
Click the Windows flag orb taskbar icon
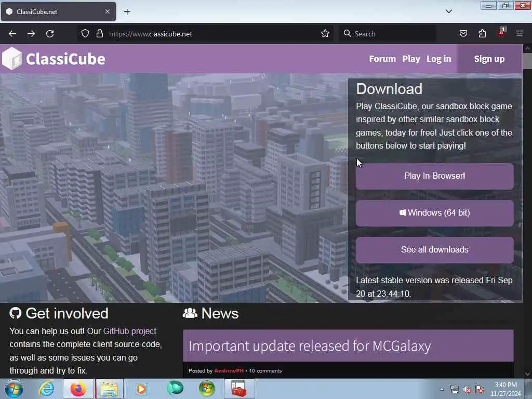point(207,389)
